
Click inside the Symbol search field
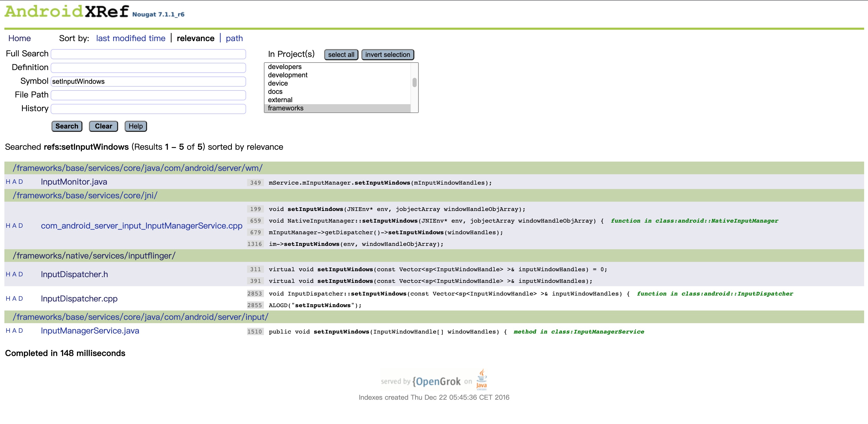[148, 81]
